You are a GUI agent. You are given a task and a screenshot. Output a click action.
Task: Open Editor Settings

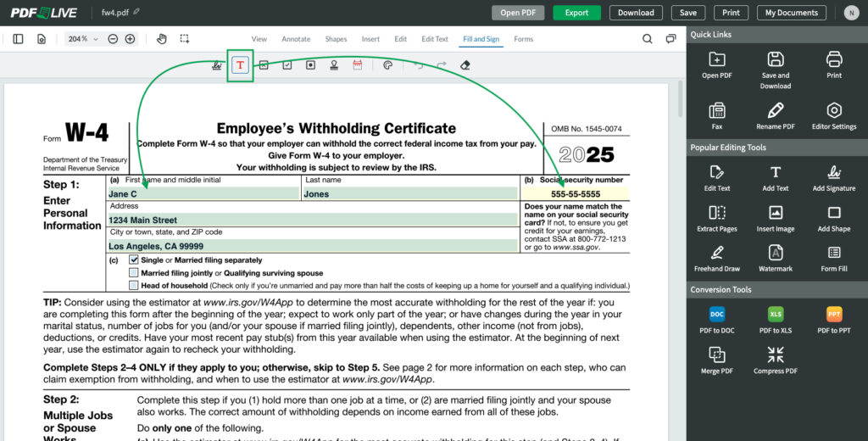coord(834,116)
